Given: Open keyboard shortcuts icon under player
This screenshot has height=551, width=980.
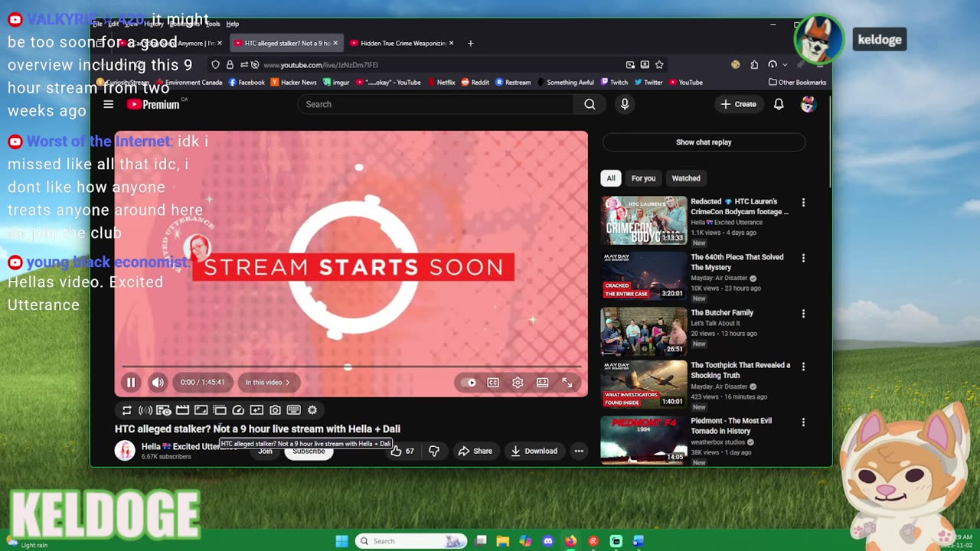Looking at the screenshot, I should pos(293,410).
